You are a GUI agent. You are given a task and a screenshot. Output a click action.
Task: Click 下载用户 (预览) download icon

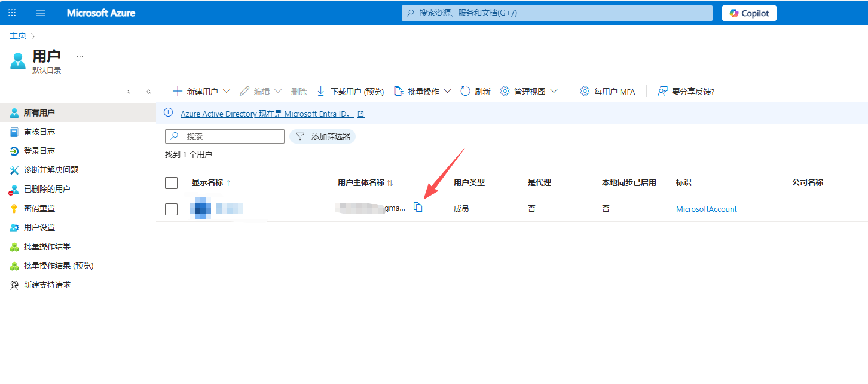pyautogui.click(x=320, y=92)
